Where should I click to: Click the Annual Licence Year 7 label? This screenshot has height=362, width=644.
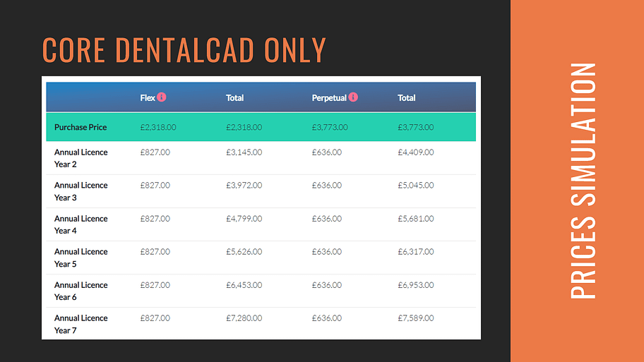click(x=80, y=324)
